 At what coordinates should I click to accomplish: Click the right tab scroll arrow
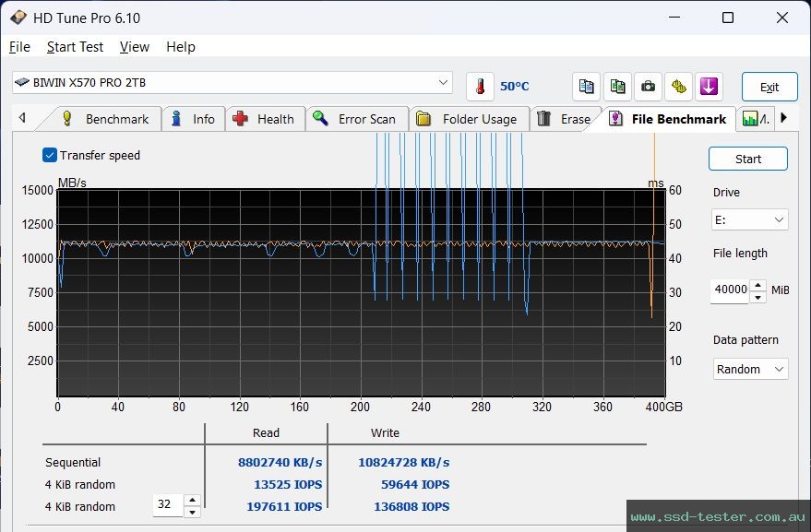pyautogui.click(x=785, y=118)
